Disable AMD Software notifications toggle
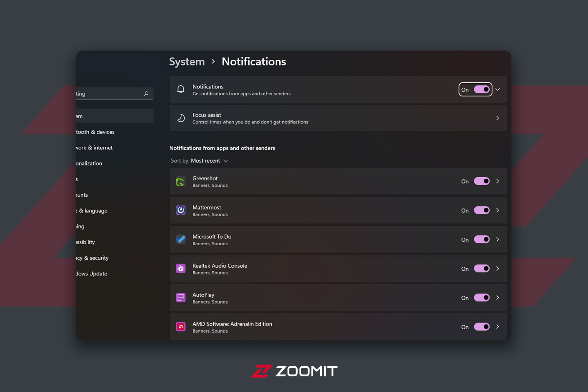588x392 pixels. click(482, 326)
